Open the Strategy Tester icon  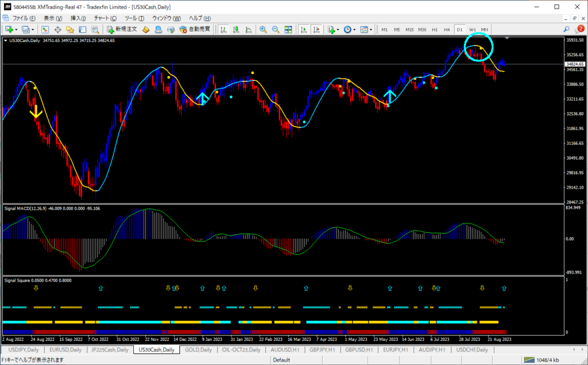[95, 30]
